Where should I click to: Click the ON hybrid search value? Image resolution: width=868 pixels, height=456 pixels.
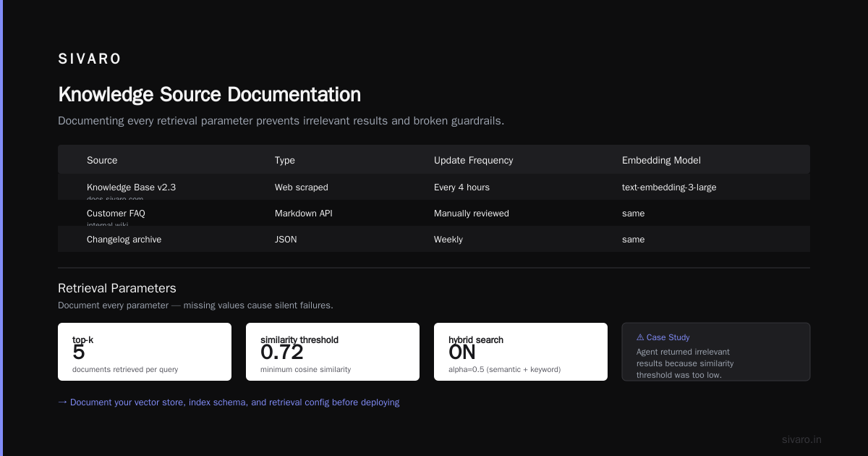[x=462, y=352]
